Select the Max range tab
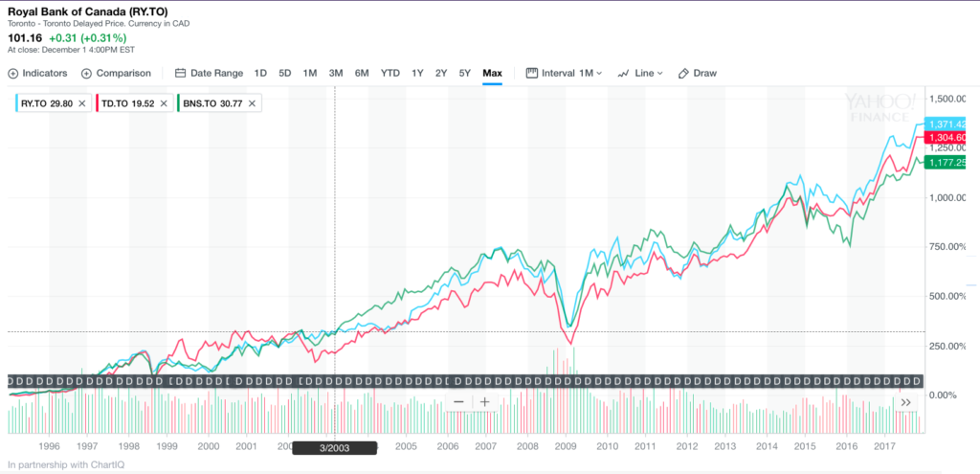The image size is (980, 474). pyautogui.click(x=493, y=73)
